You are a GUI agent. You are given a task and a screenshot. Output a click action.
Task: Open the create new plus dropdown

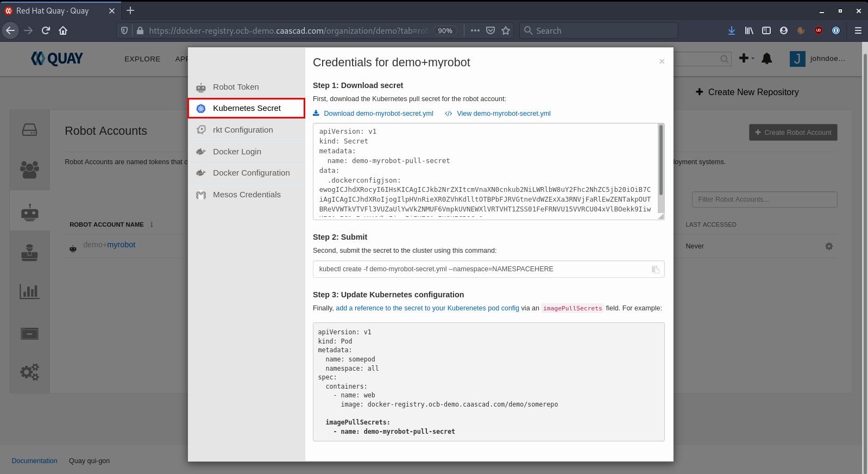(x=746, y=58)
